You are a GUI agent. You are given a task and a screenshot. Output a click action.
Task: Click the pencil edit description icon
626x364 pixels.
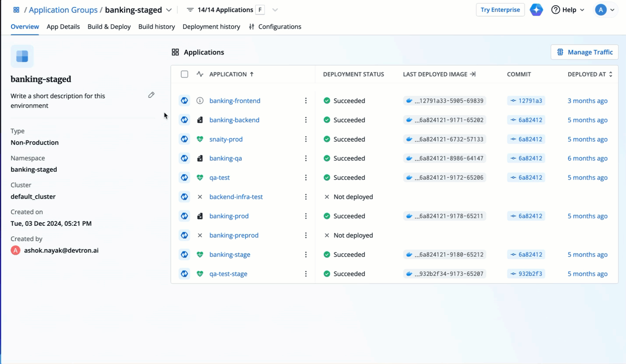pos(151,95)
